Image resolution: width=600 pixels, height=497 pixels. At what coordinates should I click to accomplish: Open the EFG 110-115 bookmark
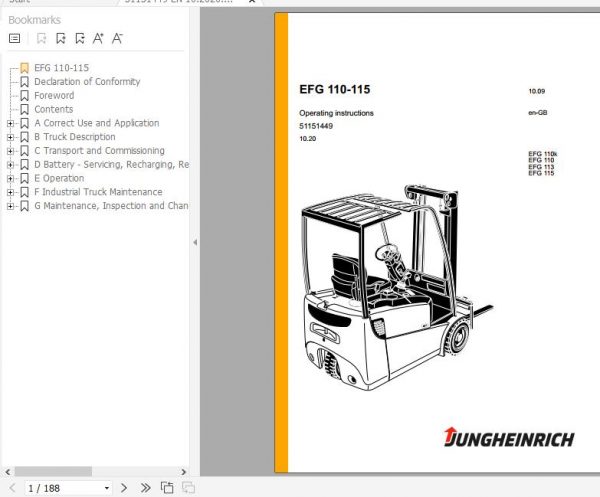click(x=61, y=68)
